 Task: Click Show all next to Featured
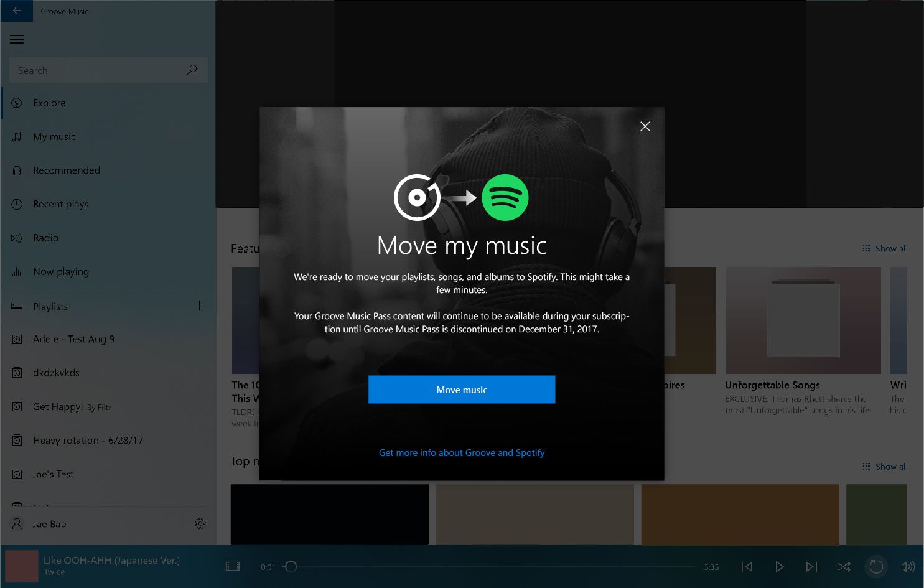890,248
